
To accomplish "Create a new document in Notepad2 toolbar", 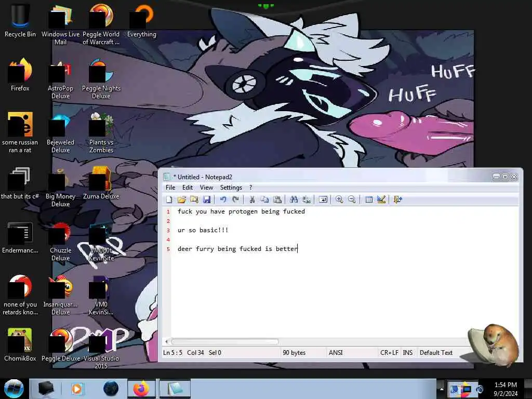I will click(x=169, y=199).
